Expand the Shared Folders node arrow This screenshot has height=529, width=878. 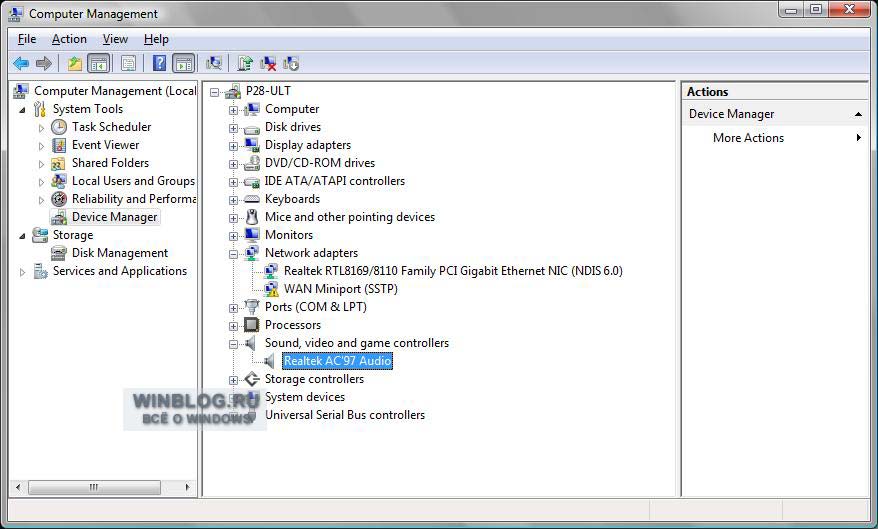coord(41,163)
